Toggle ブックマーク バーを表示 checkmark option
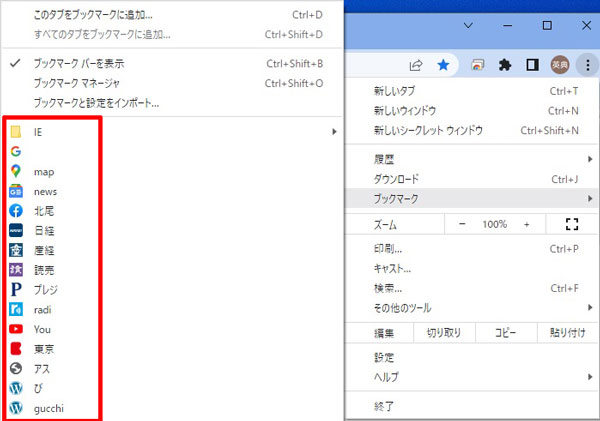This screenshot has height=421, width=600. 171,64
